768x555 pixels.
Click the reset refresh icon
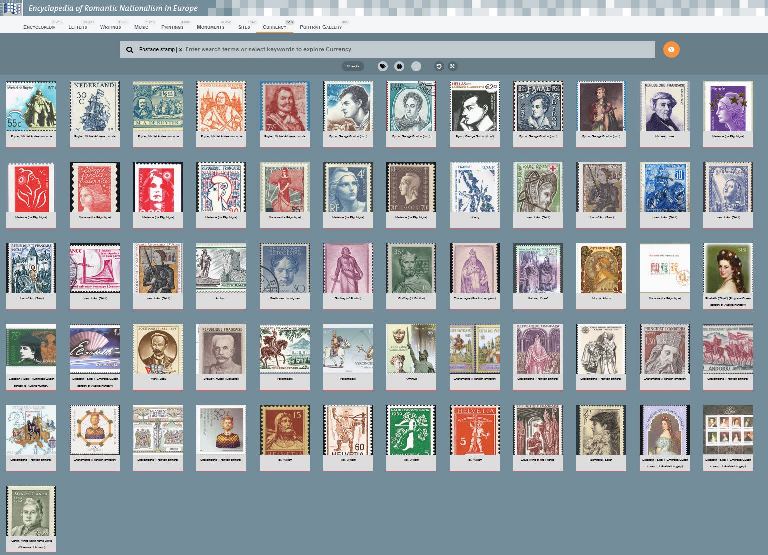click(x=439, y=66)
